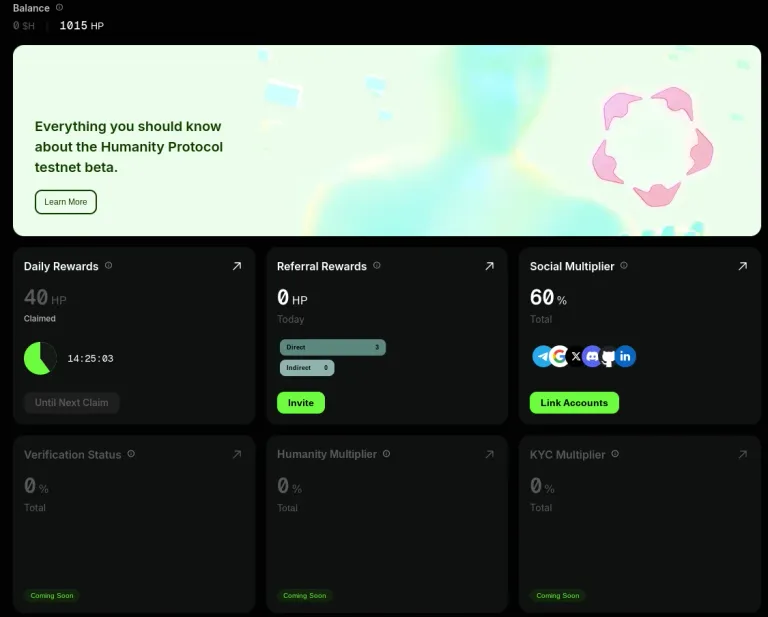768x617 pixels.
Task: Click Referral Rewards info icon
Action: click(377, 265)
